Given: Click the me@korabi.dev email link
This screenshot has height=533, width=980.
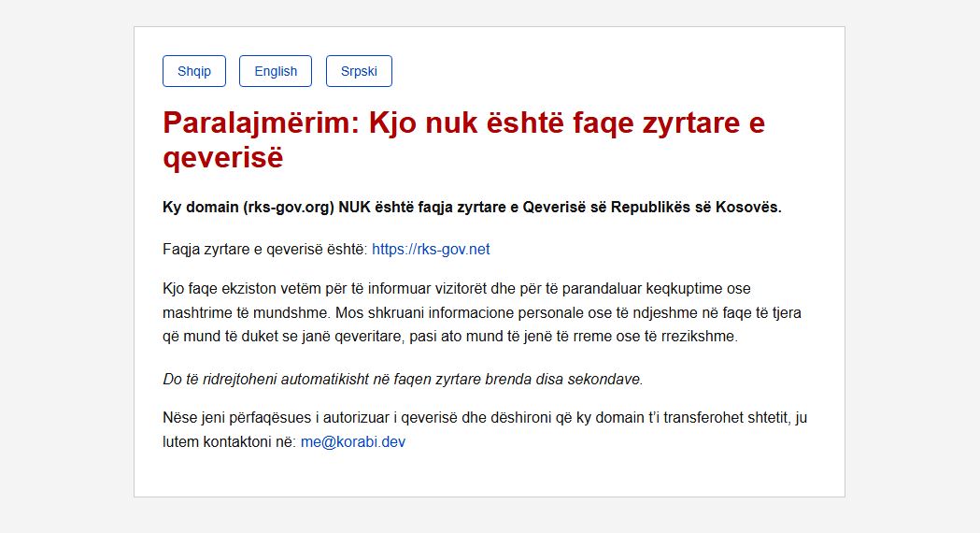Looking at the screenshot, I should click(353, 441).
